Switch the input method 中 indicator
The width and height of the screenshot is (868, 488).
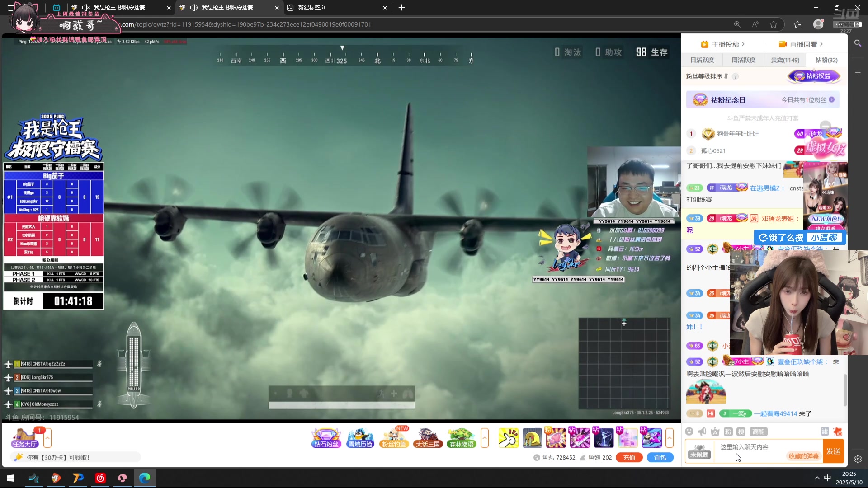tap(827, 478)
